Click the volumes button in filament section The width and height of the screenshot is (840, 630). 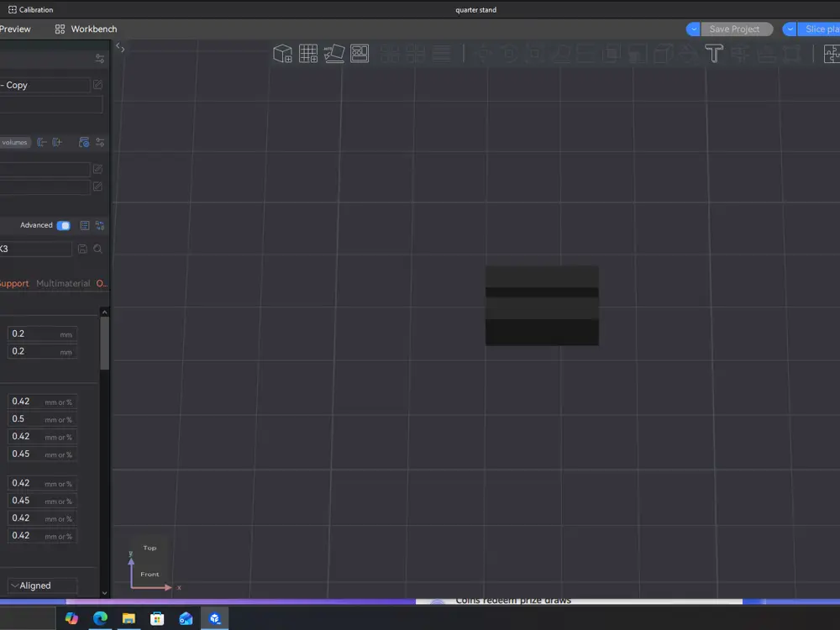tap(15, 142)
